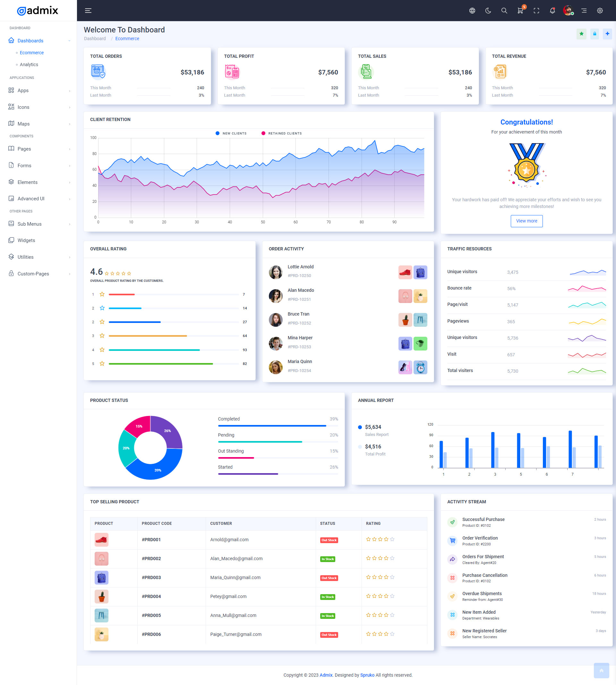Viewport: 616px width, 685px height.
Task: Click the green star button
Action: point(581,33)
